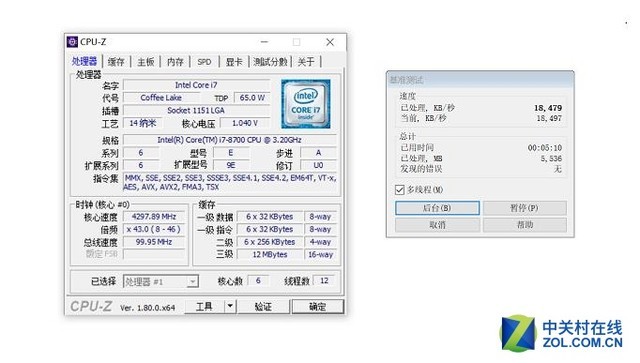Click the core count value 6
Screen dimensions: 640x363
tap(258, 281)
